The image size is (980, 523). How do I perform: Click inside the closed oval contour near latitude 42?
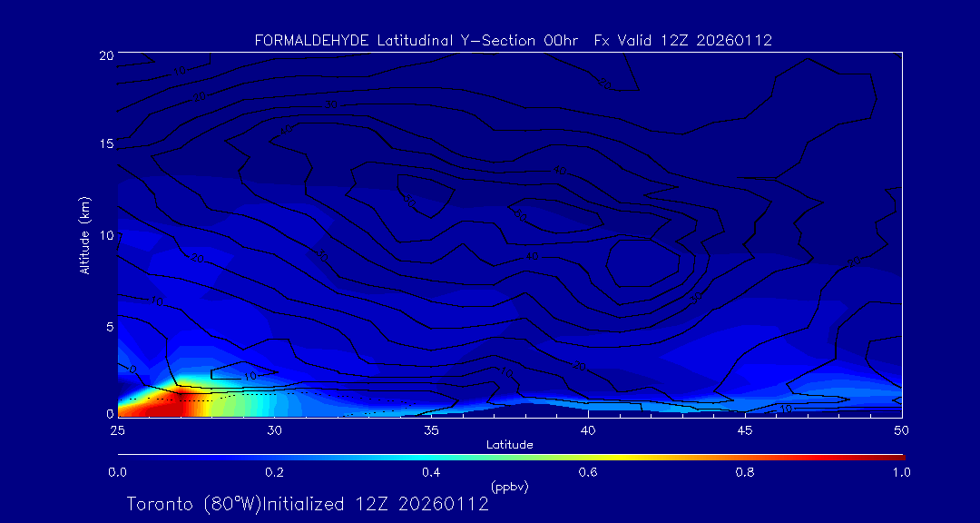pyautogui.click(x=642, y=263)
